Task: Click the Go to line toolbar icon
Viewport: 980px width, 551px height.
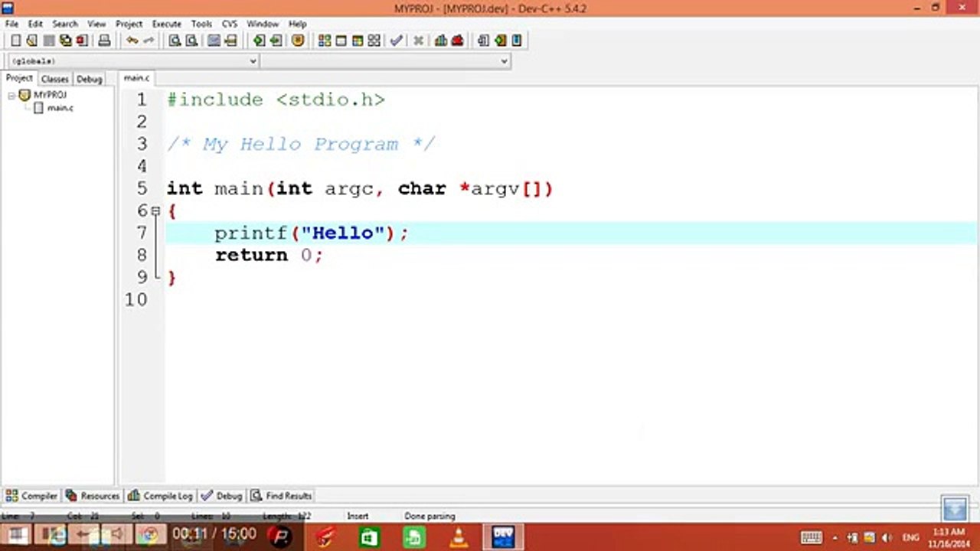Action: click(230, 41)
